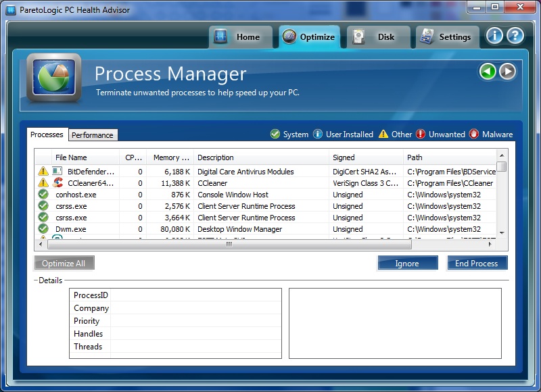Click the Malware legend icon
This screenshot has width=541, height=392.
click(473, 134)
